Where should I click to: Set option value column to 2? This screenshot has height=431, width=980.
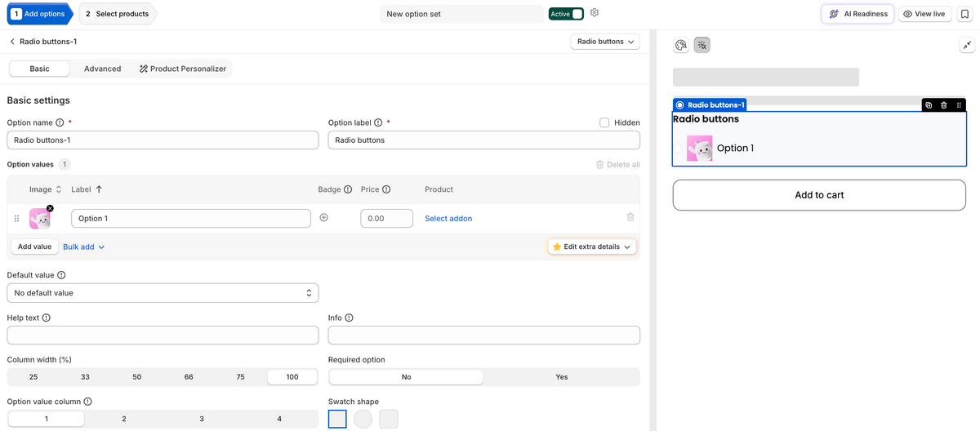coord(124,419)
